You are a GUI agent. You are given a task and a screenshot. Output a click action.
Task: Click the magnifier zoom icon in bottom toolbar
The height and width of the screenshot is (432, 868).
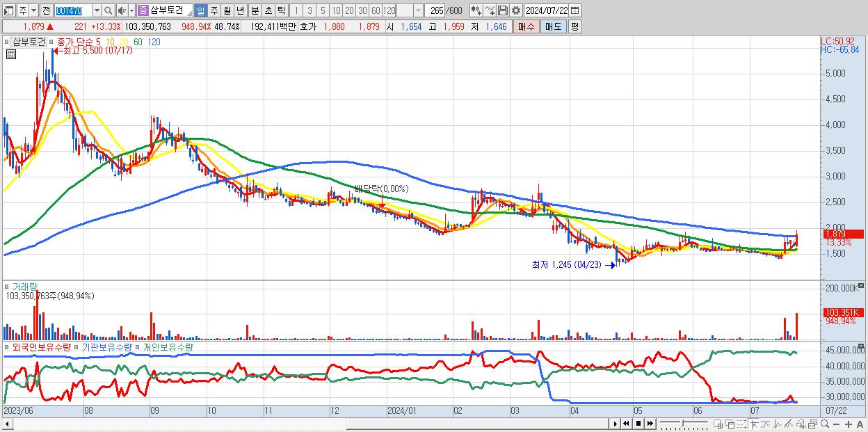[825, 424]
